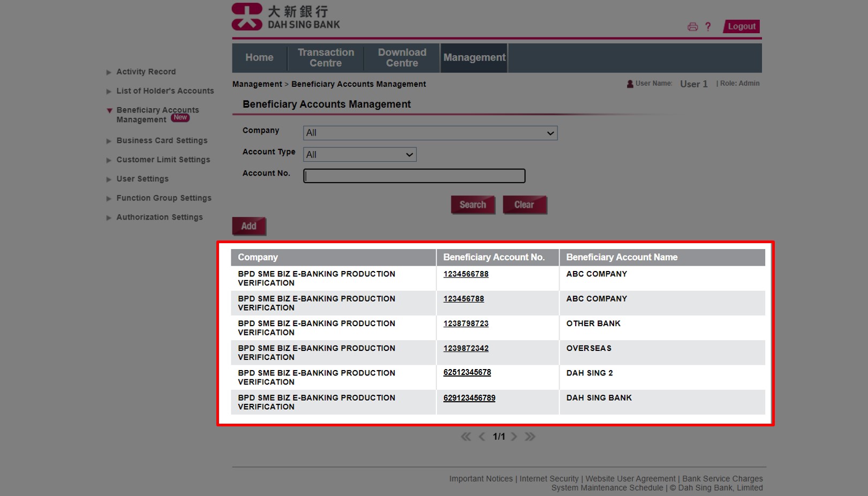Open beneficiary account 62512345678
The height and width of the screenshot is (496, 868).
tap(467, 372)
